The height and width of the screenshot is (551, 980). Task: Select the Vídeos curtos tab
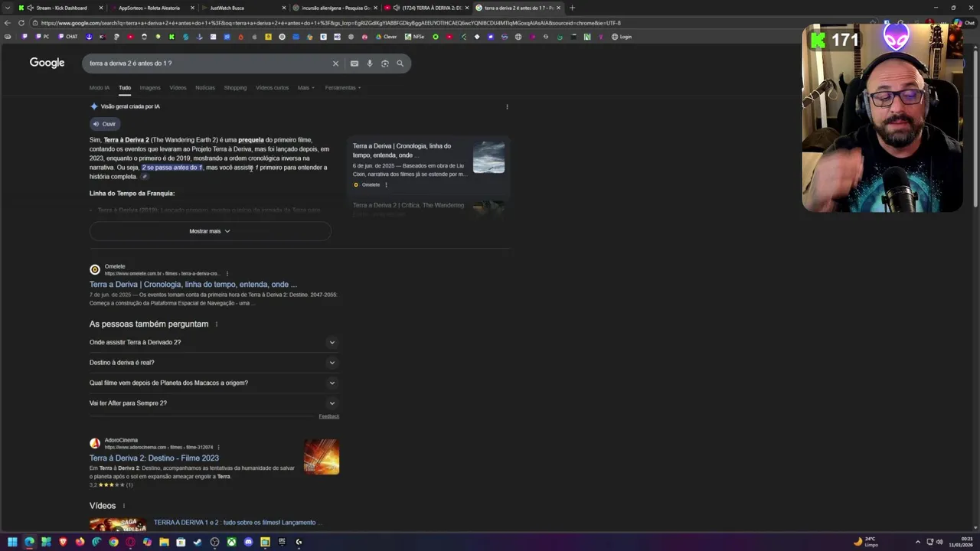(x=273, y=87)
